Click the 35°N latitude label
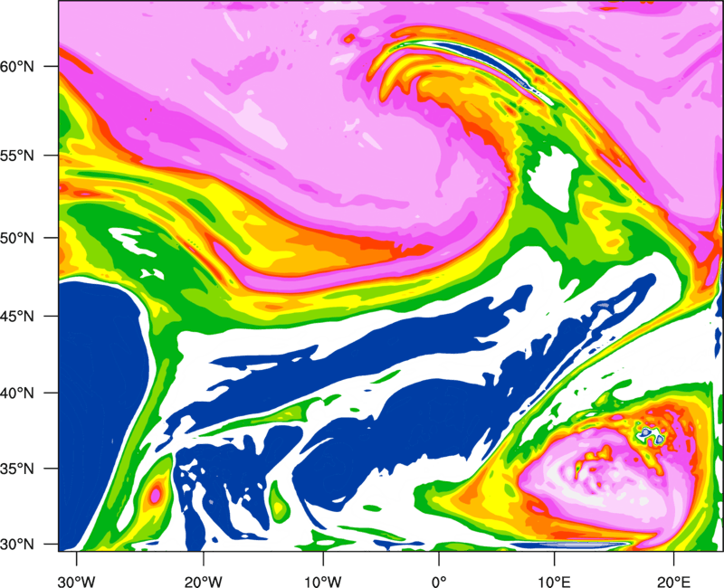The image size is (724, 588). [x=17, y=469]
